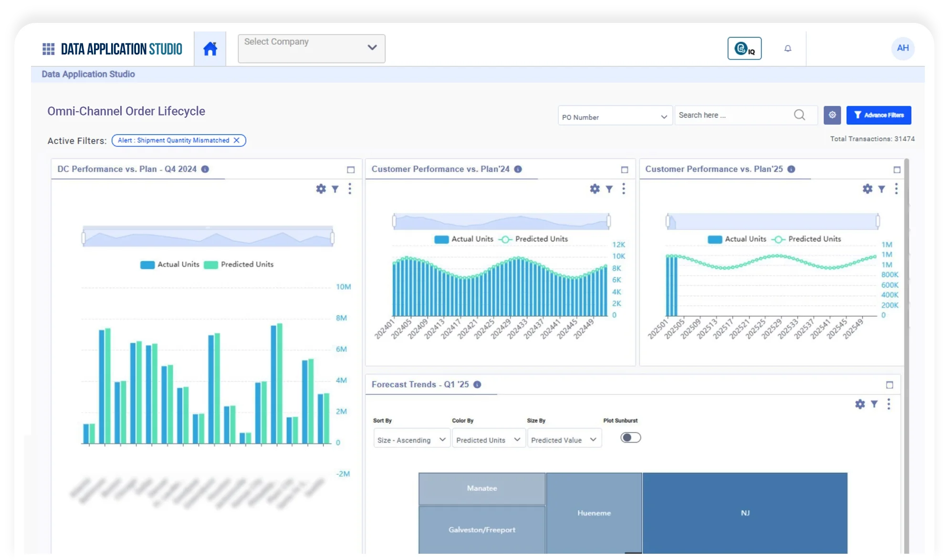Remove the Shipment Quantity Mismatched filter chip

coord(237,140)
